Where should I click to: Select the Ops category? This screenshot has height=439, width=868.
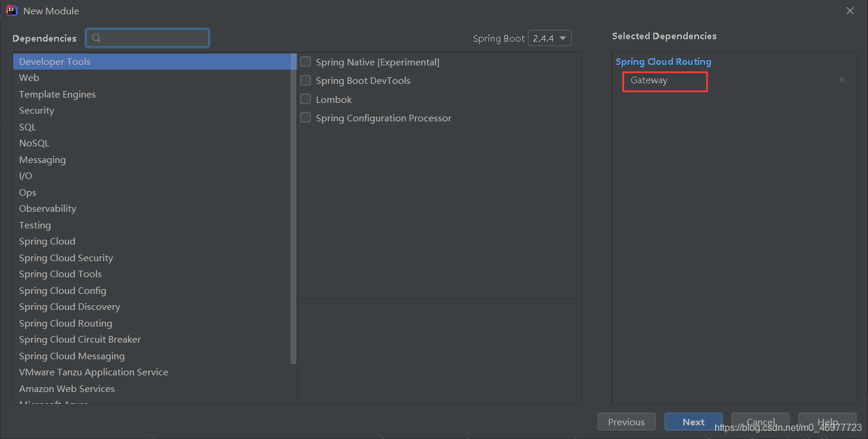point(152,192)
